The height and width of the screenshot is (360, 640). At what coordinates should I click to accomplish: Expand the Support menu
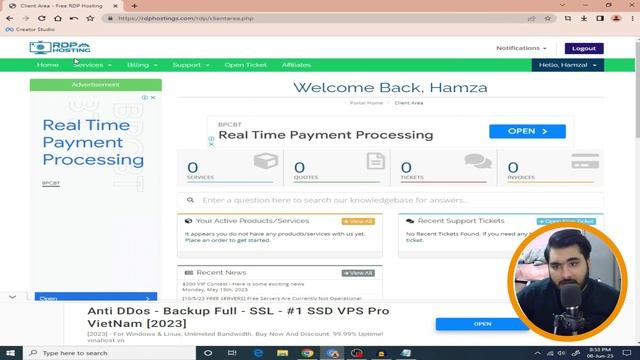coord(191,65)
